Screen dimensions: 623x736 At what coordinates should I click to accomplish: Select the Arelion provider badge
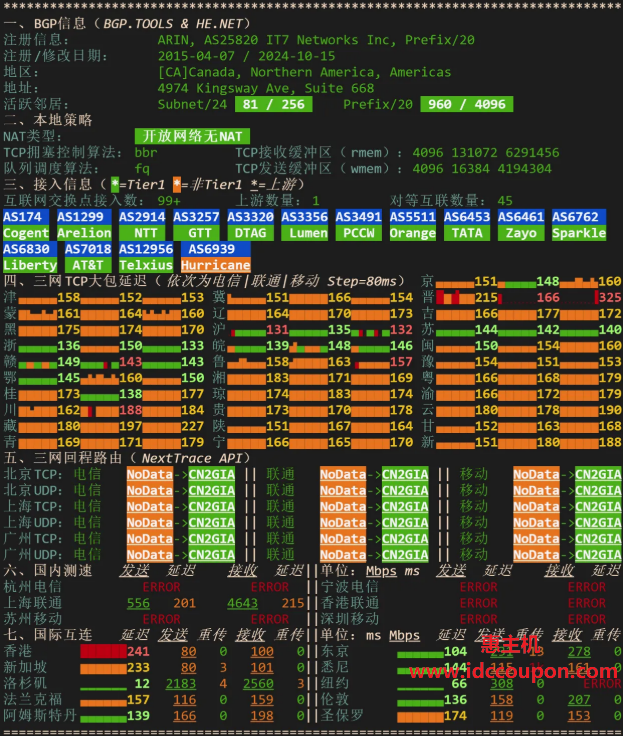point(84,233)
